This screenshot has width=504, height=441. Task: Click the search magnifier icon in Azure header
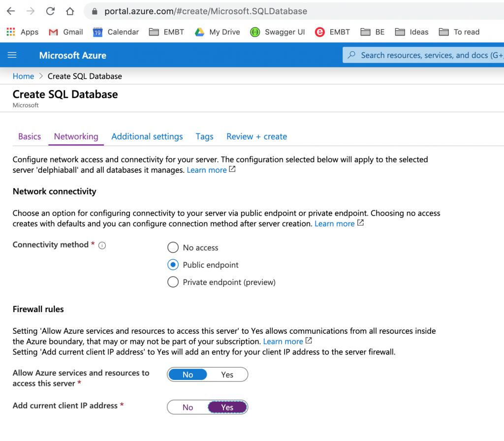click(351, 55)
